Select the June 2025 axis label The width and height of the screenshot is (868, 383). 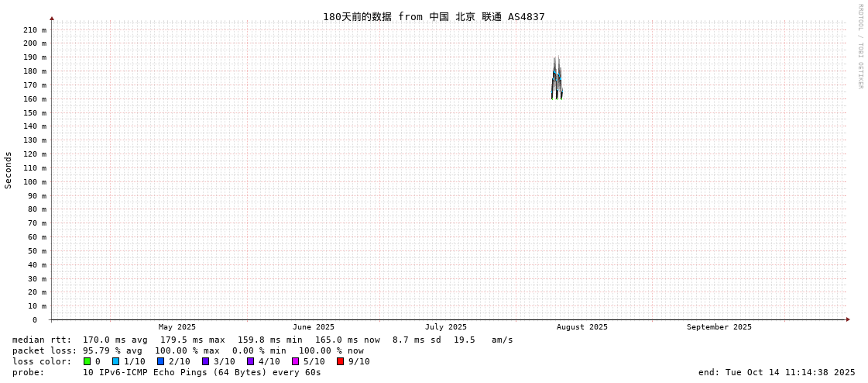(x=314, y=327)
